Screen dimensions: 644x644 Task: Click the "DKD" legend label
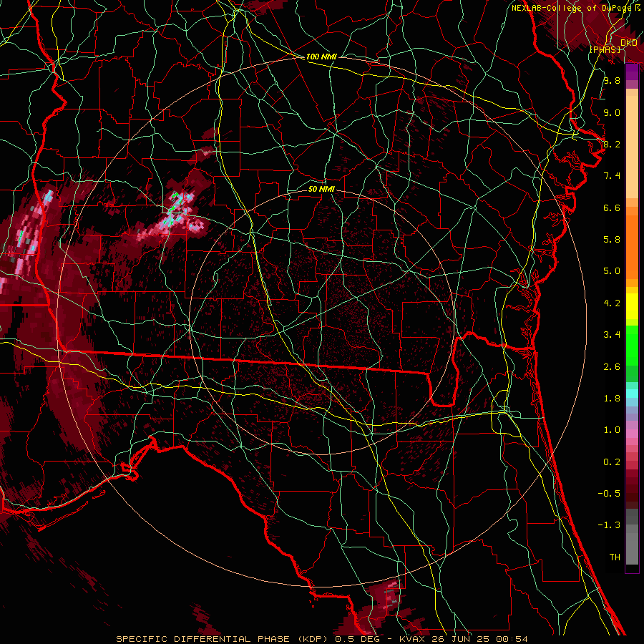pos(629,43)
